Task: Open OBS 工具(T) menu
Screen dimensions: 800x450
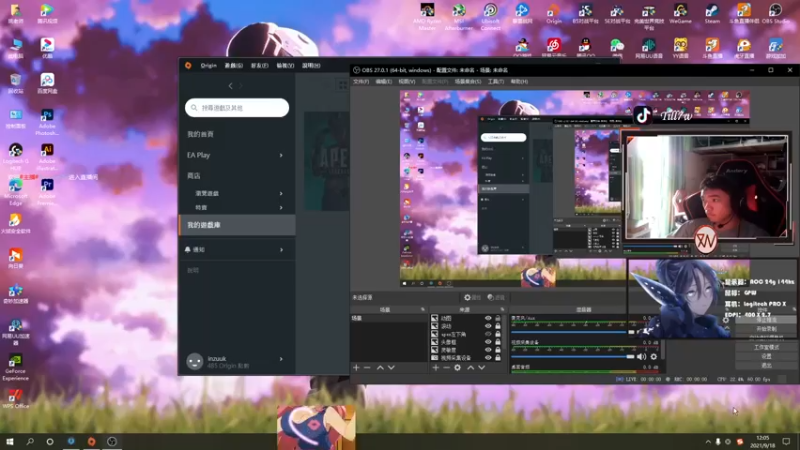Action: [x=495, y=81]
